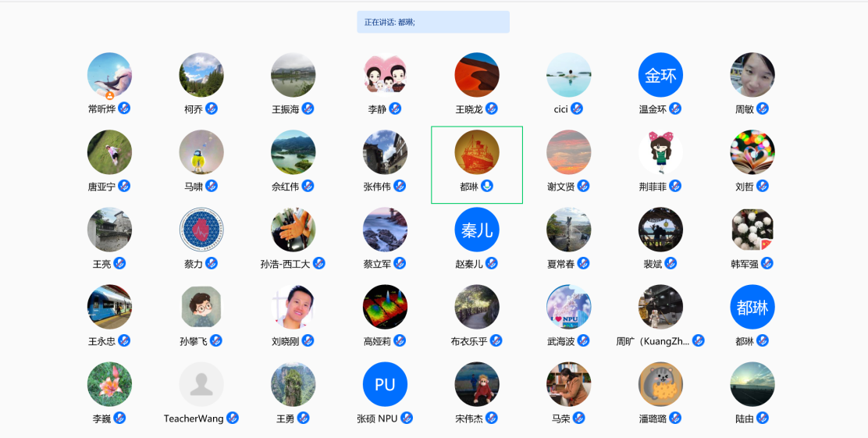Select the blue 秦儿 avatar of 赵秦儿
Viewport: 868px width, 438px height.
[477, 230]
